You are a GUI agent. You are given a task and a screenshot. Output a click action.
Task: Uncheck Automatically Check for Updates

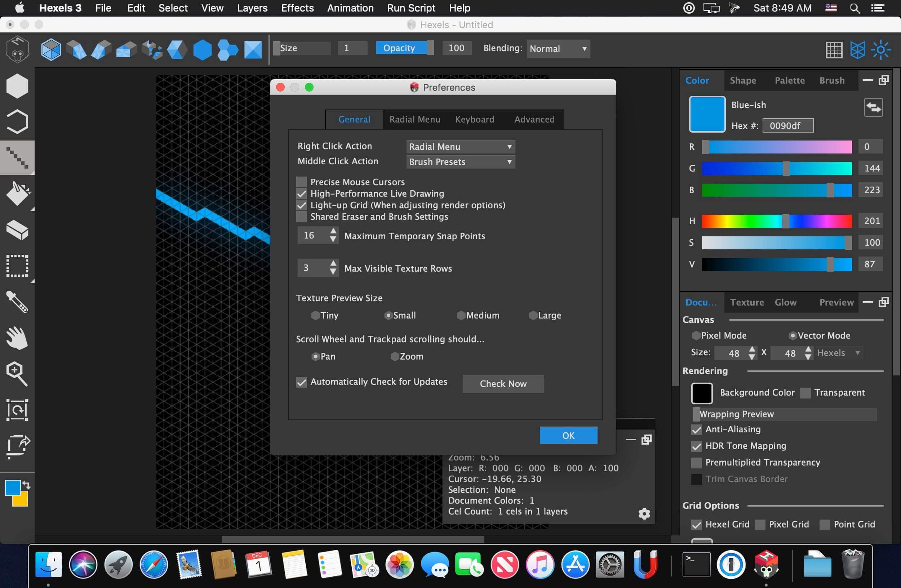(301, 382)
